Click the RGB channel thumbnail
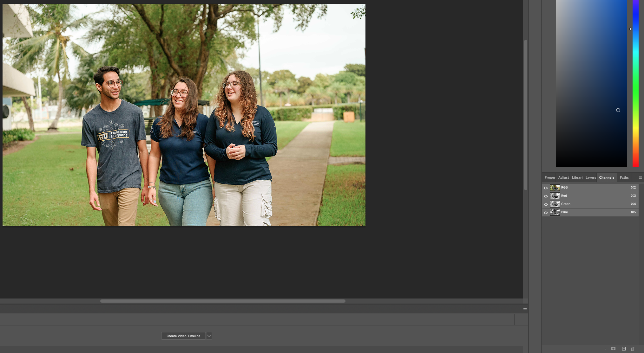Viewport: 644px width, 353px height. 555,187
